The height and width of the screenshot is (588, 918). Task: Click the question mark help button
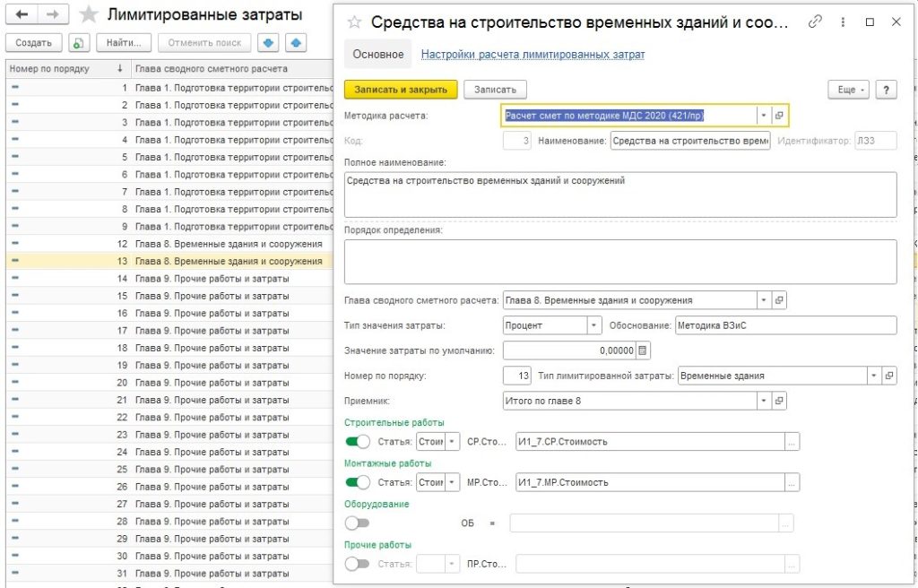[x=886, y=90]
